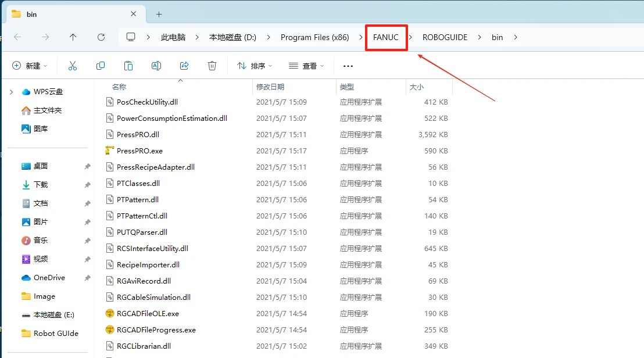The width and height of the screenshot is (644, 358).
Task: Navigate to ROBOGUIDE via the breadcrumb
Action: pos(445,37)
